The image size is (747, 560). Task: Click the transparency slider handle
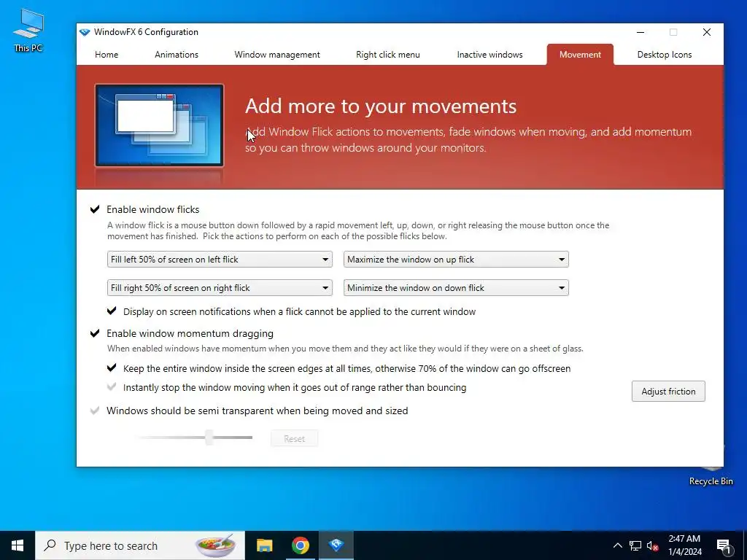(x=209, y=437)
